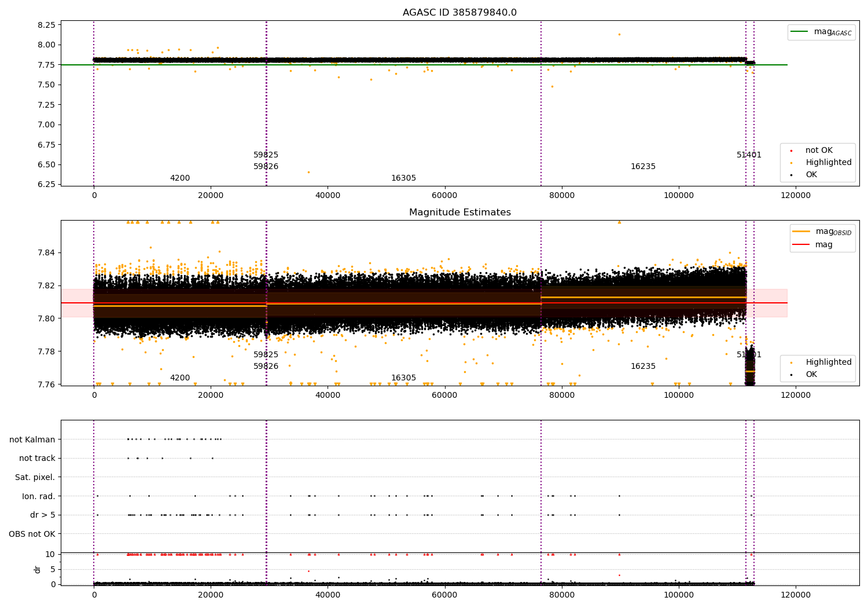Click the 10 tick on the dr axis
This screenshot has width=868, height=608.
50,554
